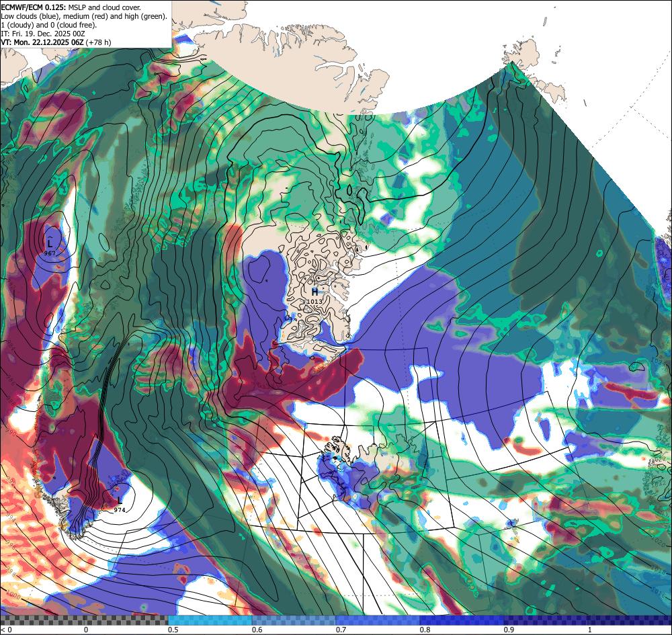Click the '< 0' scale label
Screen dimensions: 672x635
5,630
